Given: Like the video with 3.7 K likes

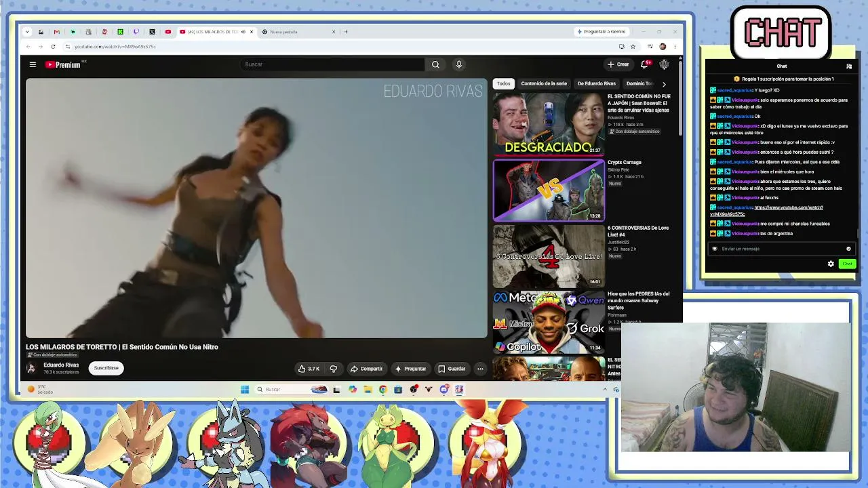Looking at the screenshot, I should [x=309, y=369].
